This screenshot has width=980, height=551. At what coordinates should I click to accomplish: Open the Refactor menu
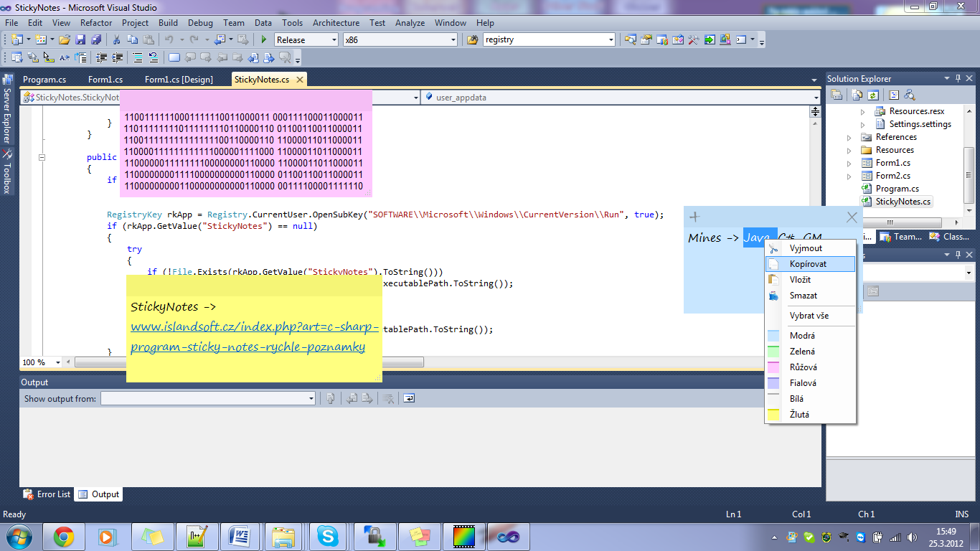tap(96, 22)
